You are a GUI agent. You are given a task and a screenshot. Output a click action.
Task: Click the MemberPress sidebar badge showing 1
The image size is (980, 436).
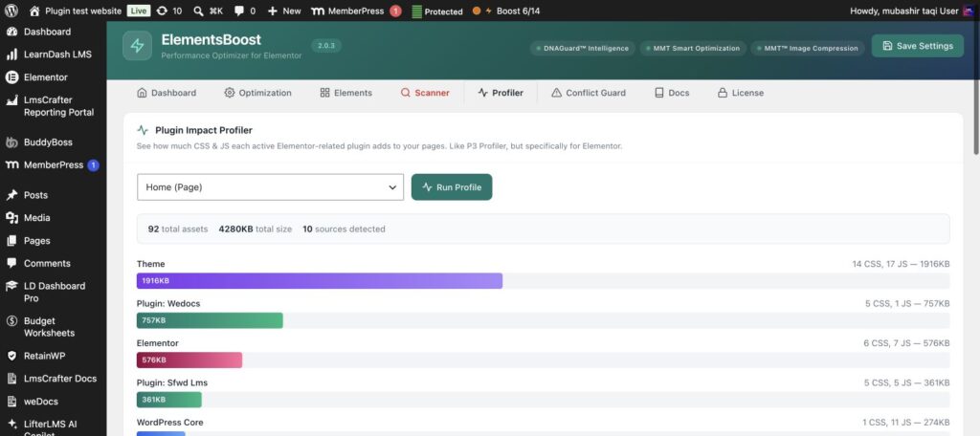point(93,165)
